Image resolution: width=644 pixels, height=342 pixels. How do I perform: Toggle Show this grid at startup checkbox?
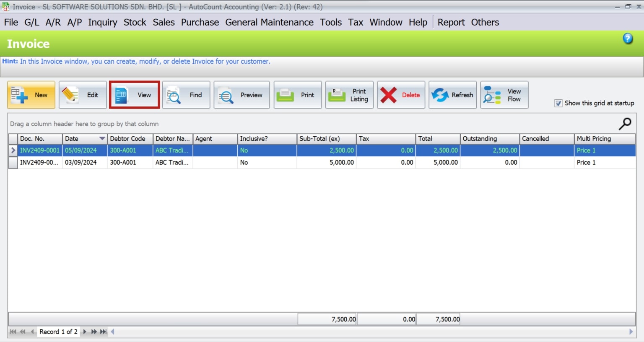tap(559, 103)
